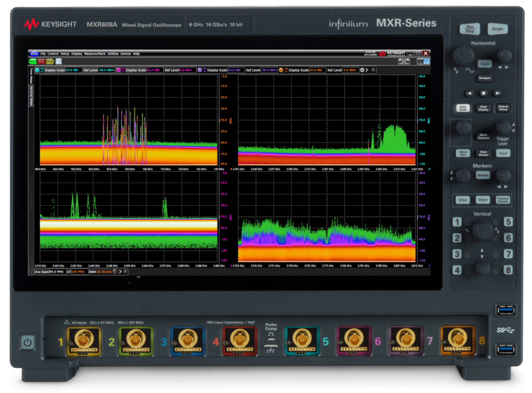
Task: Open the Measure/Mark menu
Action: (x=94, y=54)
